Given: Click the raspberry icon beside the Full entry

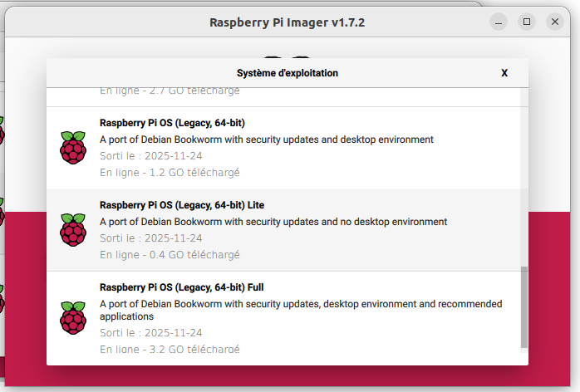Looking at the screenshot, I should [73, 317].
